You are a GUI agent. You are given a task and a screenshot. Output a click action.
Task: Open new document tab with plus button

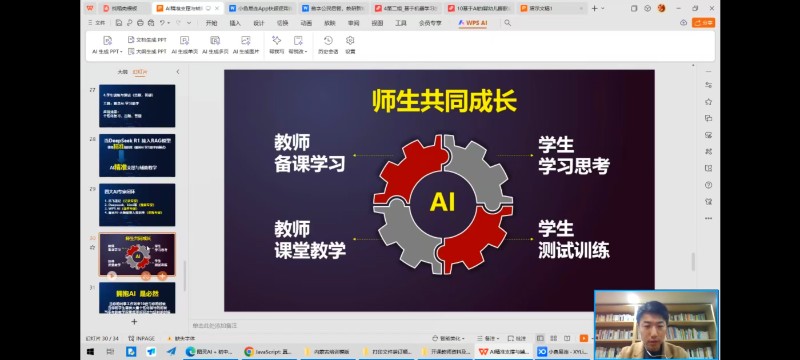click(x=594, y=8)
